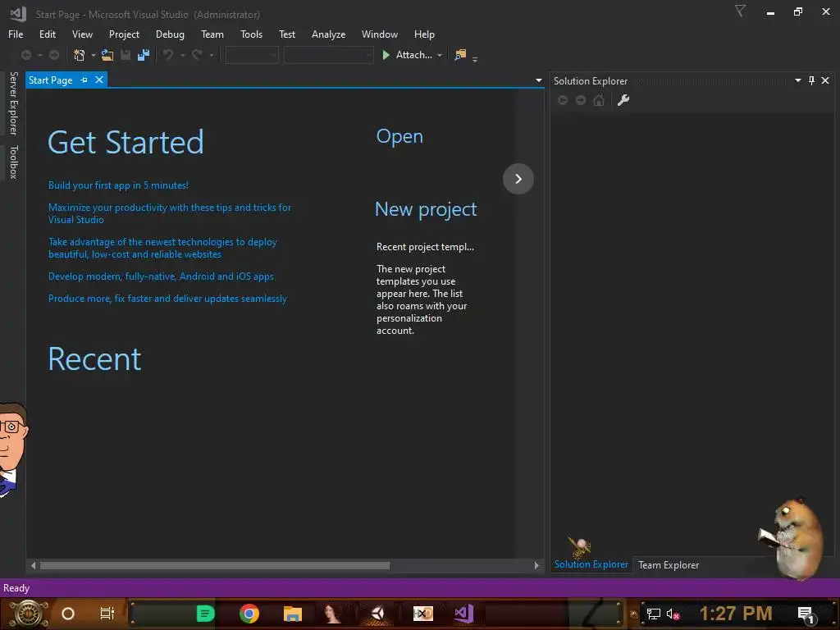Image resolution: width=840 pixels, height=630 pixels.
Task: Expand the Toolbox side tab
Action: tap(13, 162)
